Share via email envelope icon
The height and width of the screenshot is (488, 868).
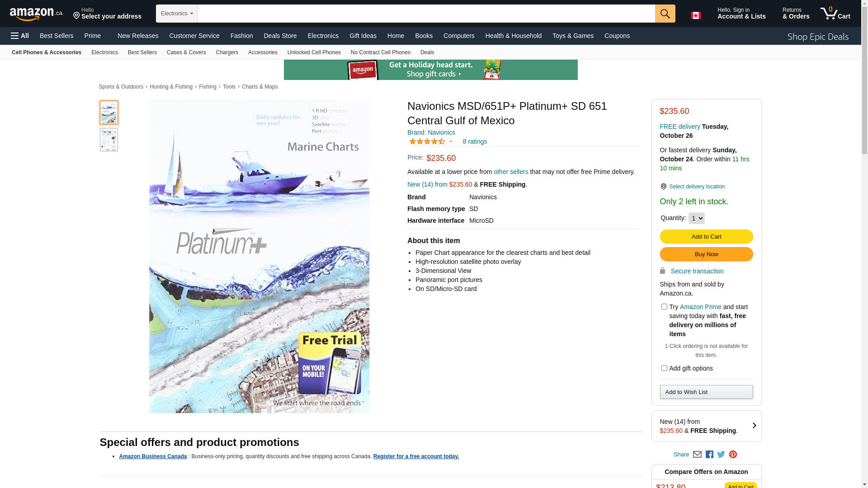[697, 455]
